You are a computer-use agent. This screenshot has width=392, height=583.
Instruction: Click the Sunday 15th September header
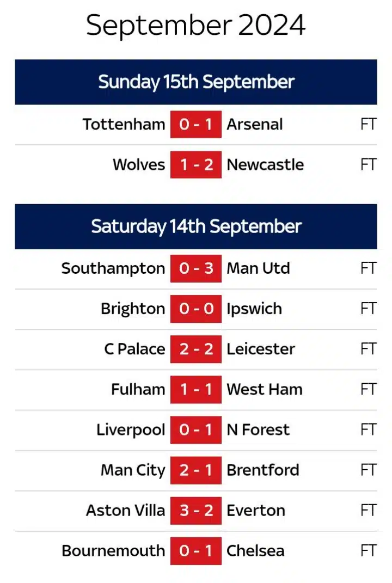[x=196, y=82]
